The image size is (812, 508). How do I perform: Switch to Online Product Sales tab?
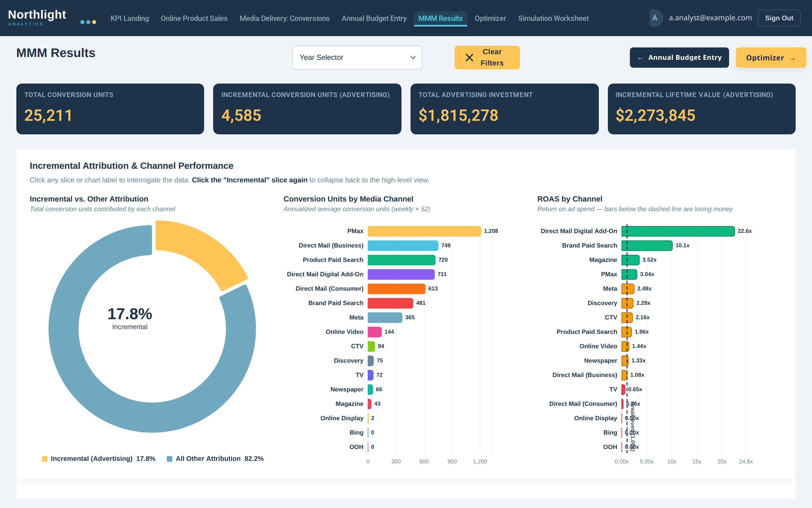click(x=194, y=18)
